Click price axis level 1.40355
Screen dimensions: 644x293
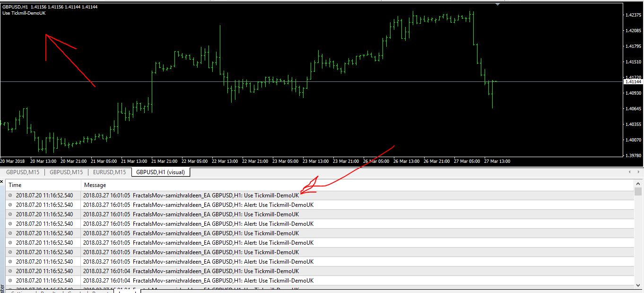[633, 124]
